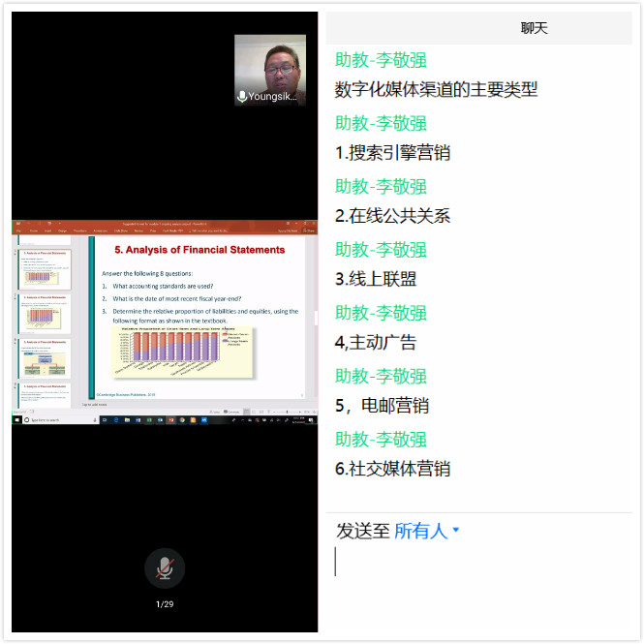
Task: Unmute the microphone at the bottom
Action: 165,568
